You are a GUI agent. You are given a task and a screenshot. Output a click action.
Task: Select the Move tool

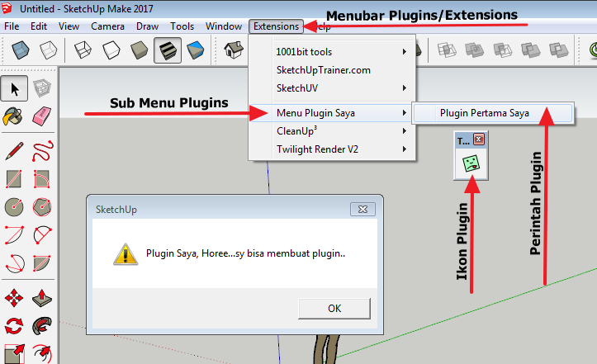[14, 298]
